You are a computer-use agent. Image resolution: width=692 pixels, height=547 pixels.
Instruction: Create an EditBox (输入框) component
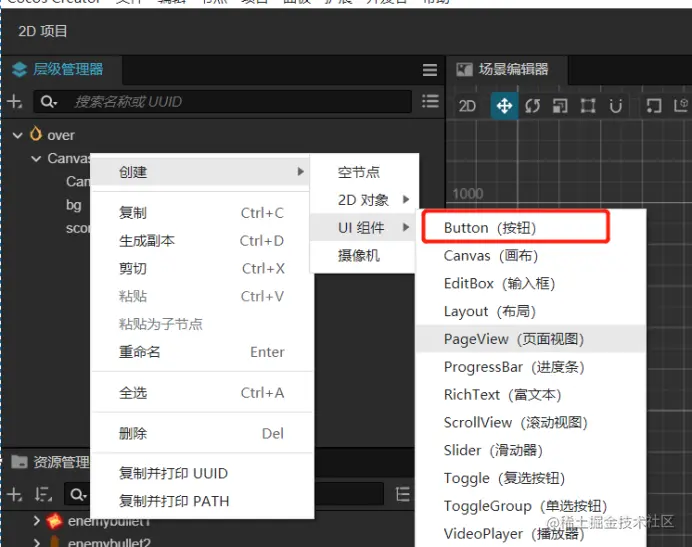click(531, 283)
